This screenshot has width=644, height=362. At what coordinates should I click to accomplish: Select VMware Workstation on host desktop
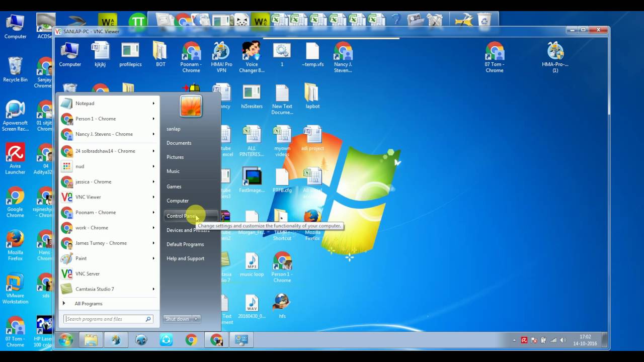pos(15,289)
